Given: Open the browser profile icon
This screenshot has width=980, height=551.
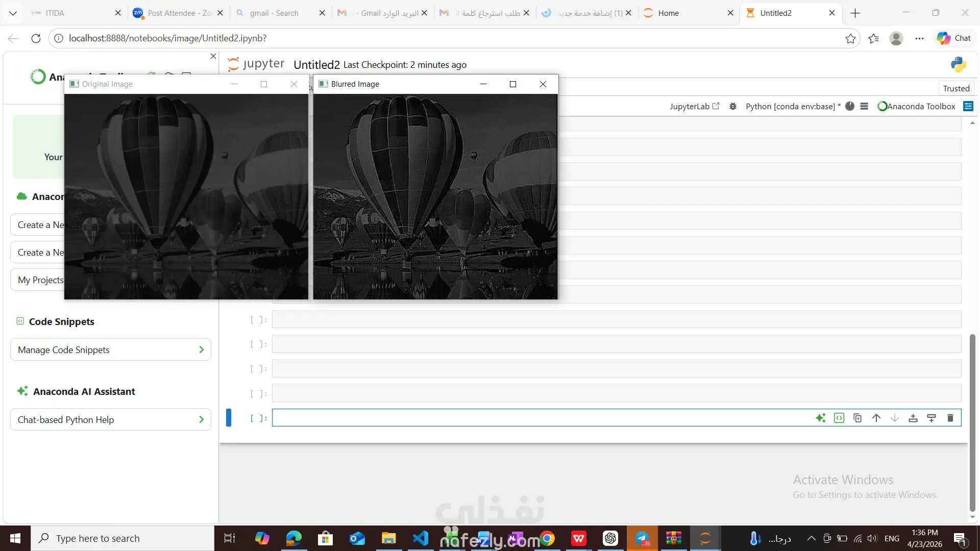Looking at the screenshot, I should [x=896, y=38].
